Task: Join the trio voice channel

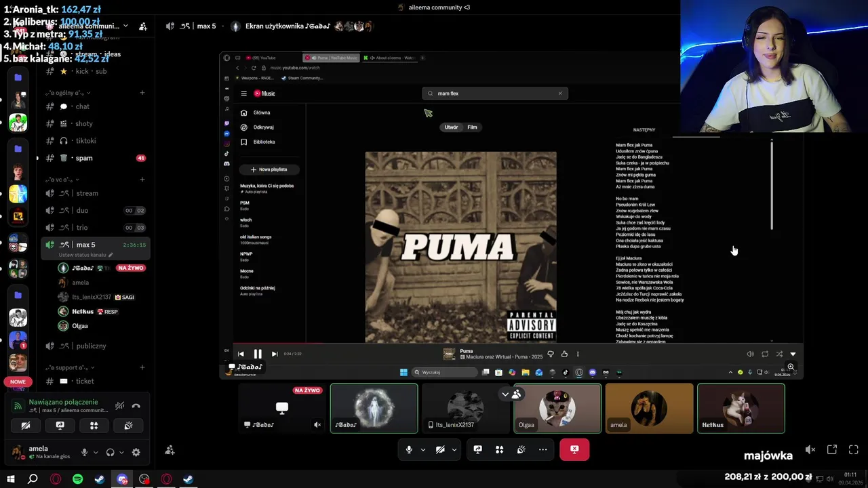Action: (x=96, y=228)
